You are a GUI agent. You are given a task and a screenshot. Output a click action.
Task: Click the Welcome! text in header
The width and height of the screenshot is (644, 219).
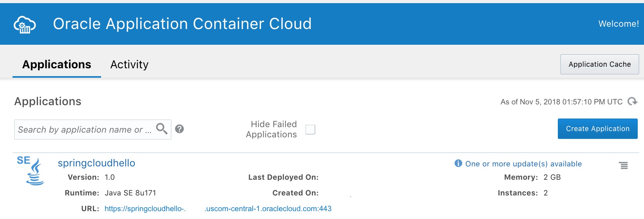pos(619,24)
